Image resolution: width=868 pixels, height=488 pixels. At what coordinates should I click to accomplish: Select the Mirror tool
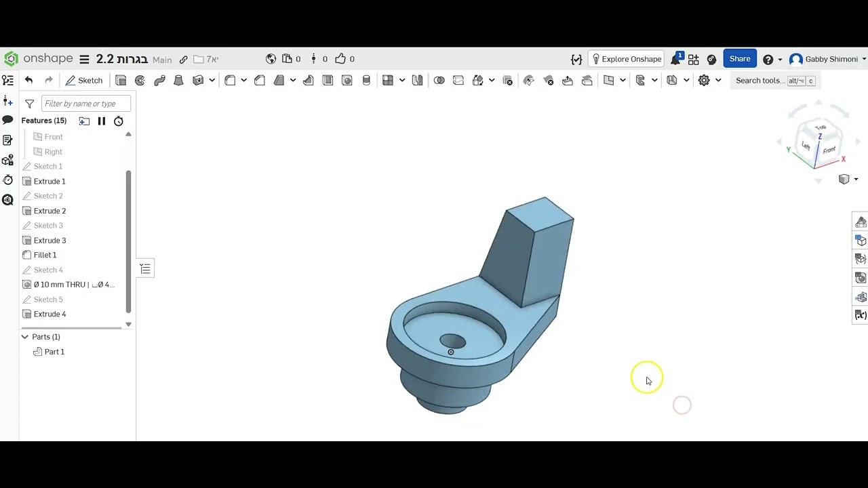(x=417, y=81)
